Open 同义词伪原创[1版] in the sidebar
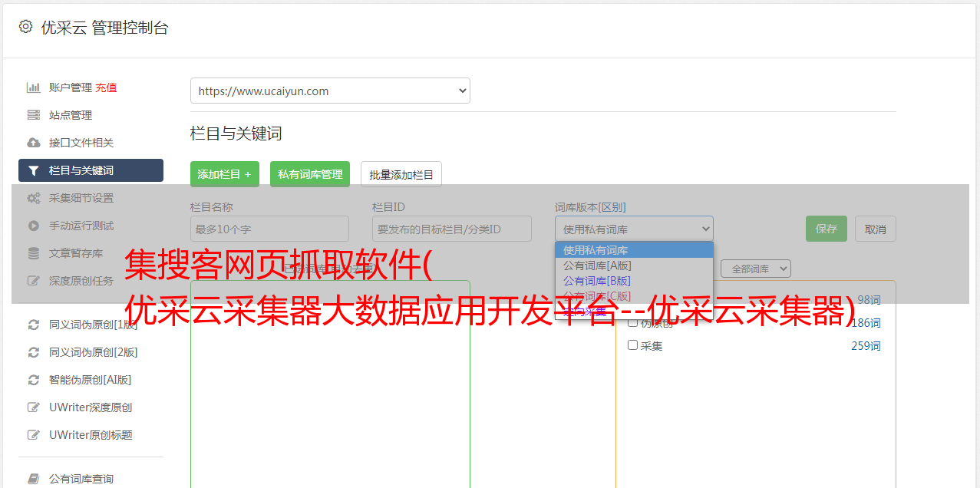 coord(94,325)
